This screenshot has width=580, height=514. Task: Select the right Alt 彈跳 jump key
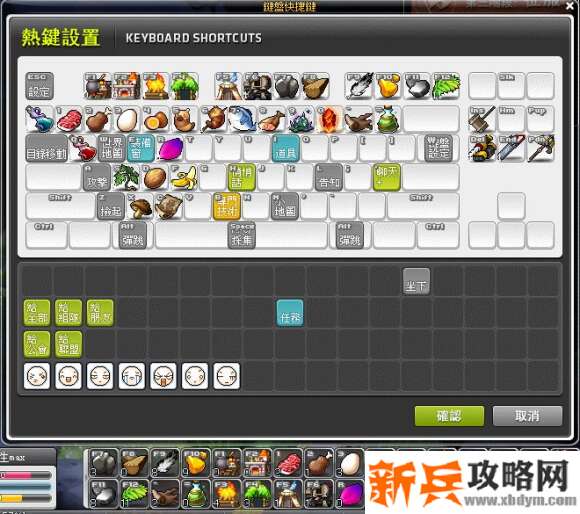click(350, 235)
